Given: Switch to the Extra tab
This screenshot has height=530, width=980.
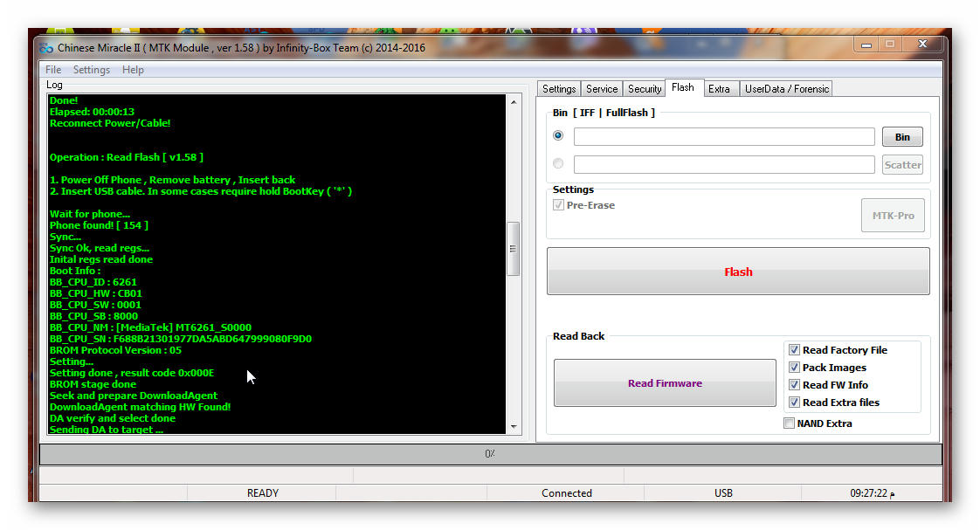Looking at the screenshot, I should pos(719,89).
